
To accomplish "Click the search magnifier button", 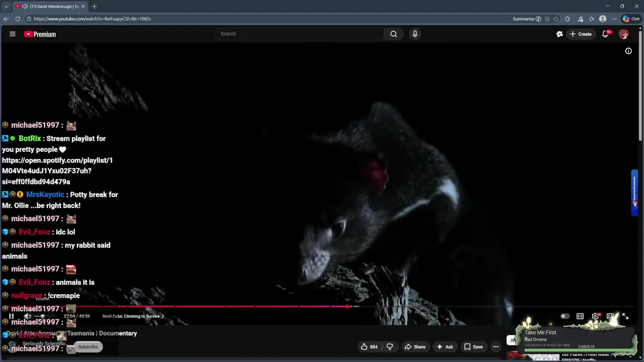I will 393,34.
